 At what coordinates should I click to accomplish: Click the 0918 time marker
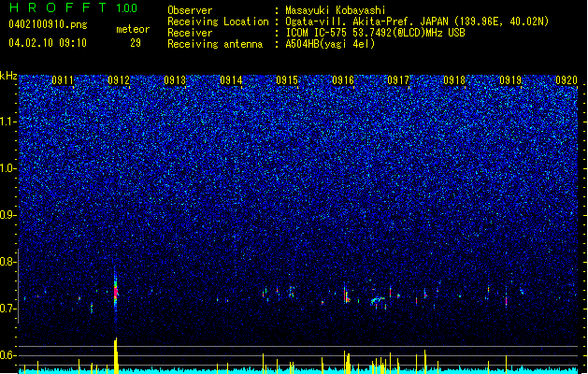[454, 80]
